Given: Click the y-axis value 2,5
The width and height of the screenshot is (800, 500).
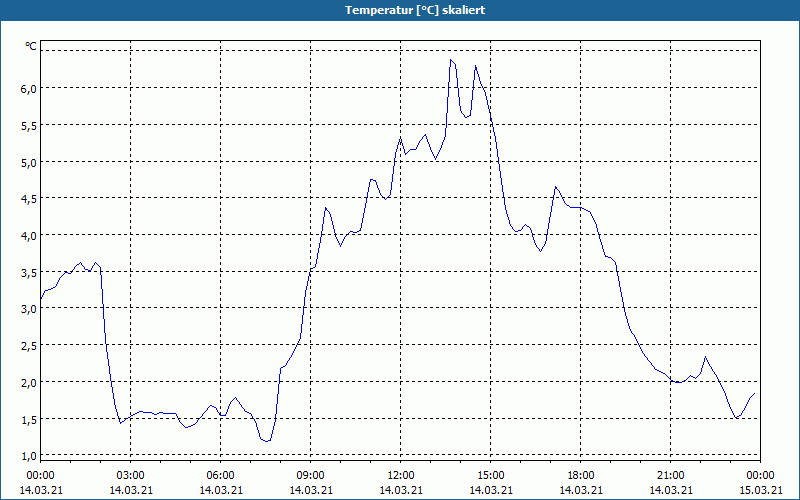Looking at the screenshot, I should tap(29, 345).
